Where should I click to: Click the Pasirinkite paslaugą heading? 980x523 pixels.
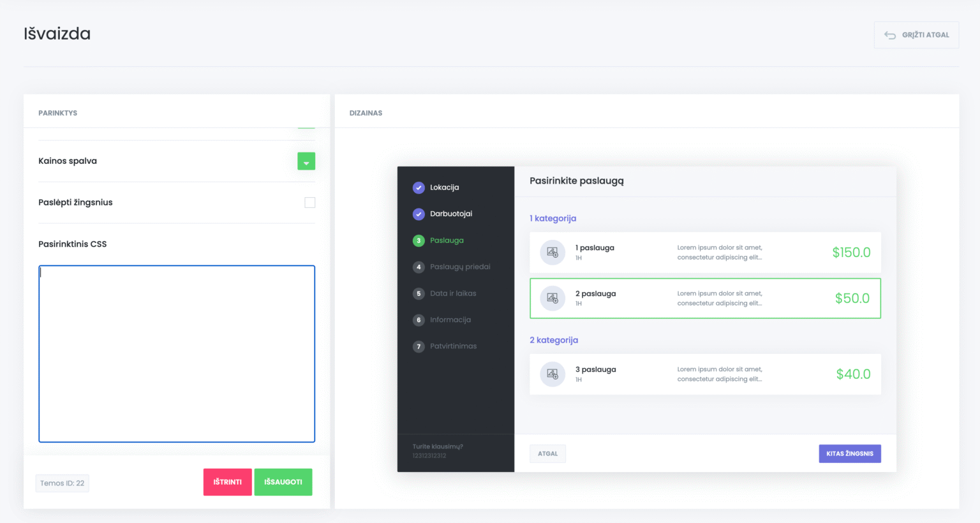[577, 181]
